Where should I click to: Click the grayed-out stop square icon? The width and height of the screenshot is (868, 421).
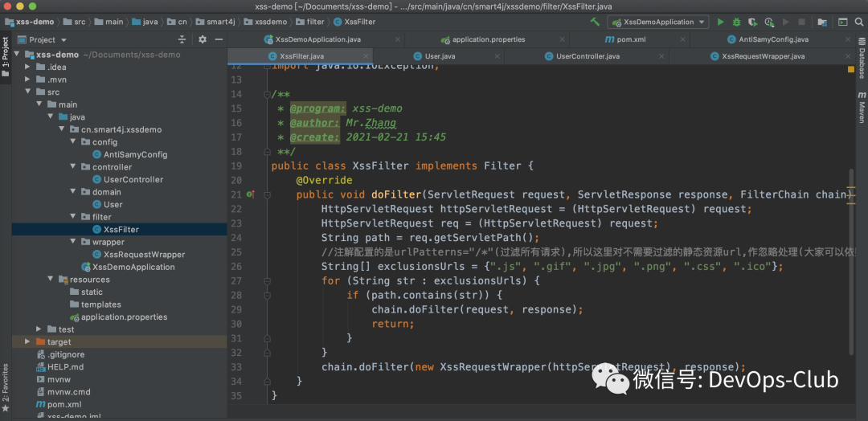(801, 22)
